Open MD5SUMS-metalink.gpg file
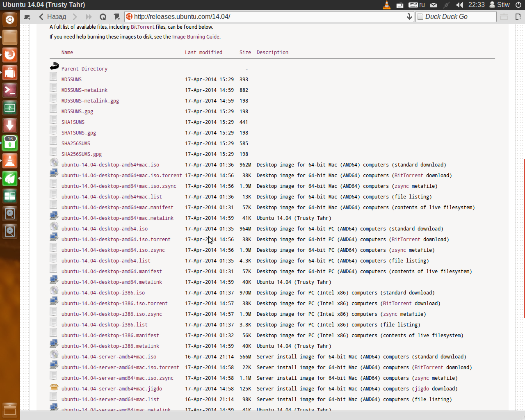The width and height of the screenshot is (525, 420). [x=90, y=101]
